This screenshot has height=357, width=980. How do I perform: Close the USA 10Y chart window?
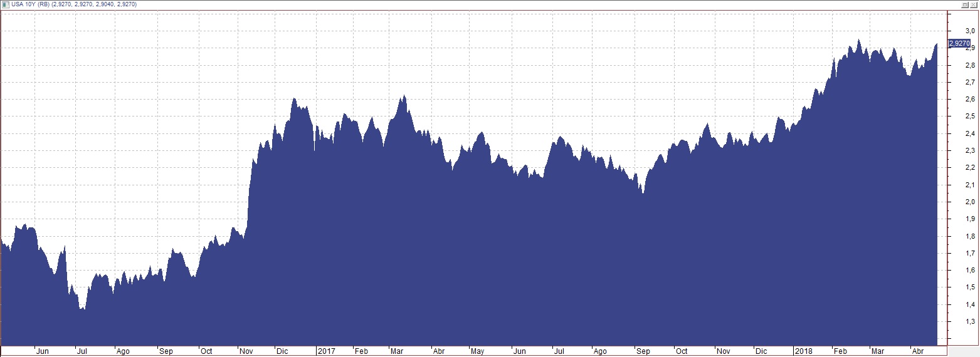[x=974, y=4]
